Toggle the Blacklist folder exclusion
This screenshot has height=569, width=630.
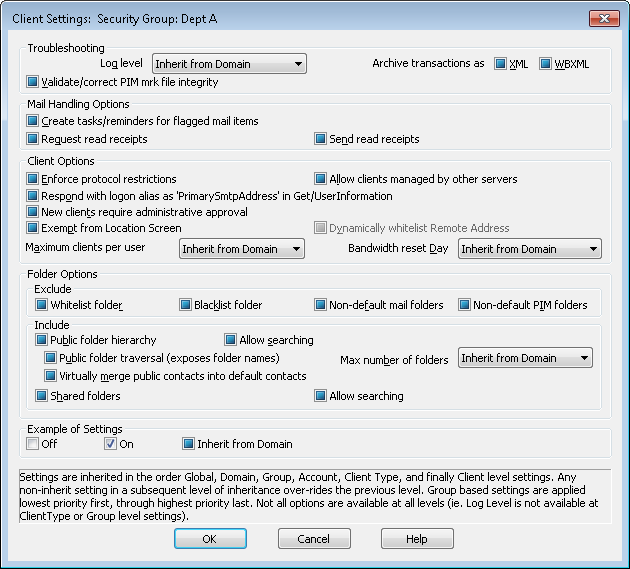pos(185,305)
